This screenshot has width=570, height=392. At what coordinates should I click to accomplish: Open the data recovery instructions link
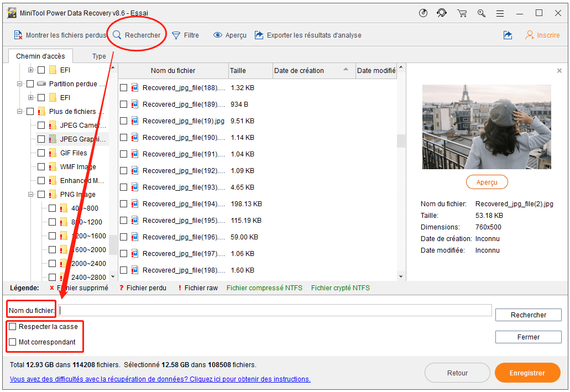[160, 379]
